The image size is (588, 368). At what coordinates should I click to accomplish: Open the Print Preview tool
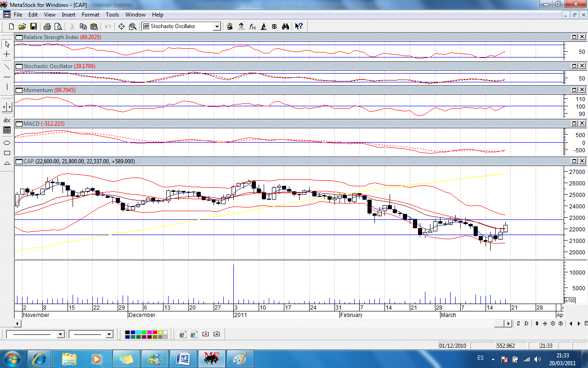point(58,27)
